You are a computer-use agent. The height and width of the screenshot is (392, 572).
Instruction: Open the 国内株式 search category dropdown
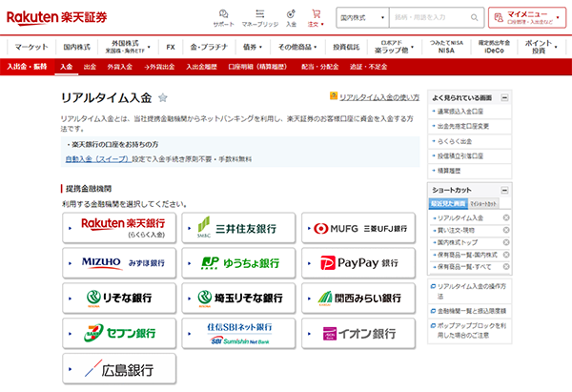[x=362, y=17]
